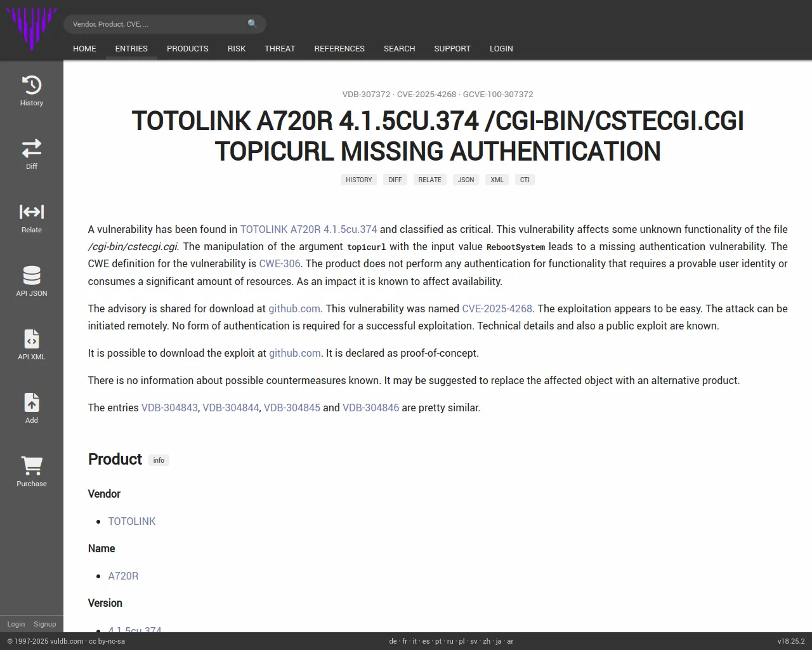The width and height of the screenshot is (812, 650).
Task: Open the SUPPORT menu item
Action: click(x=452, y=49)
